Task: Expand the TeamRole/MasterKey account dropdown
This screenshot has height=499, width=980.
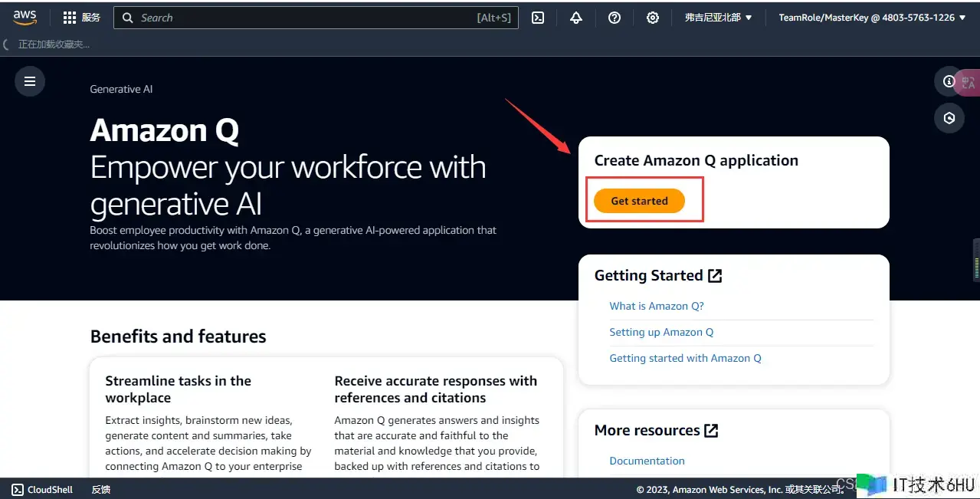Action: click(872, 18)
